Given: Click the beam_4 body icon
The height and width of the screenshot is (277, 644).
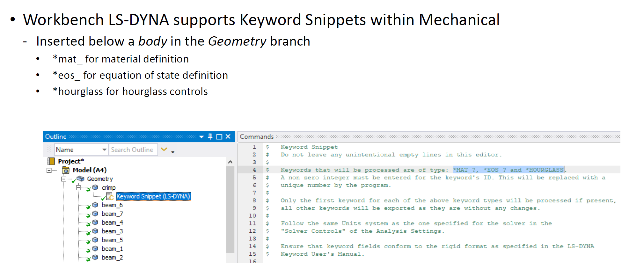Looking at the screenshot, I should click(95, 222).
